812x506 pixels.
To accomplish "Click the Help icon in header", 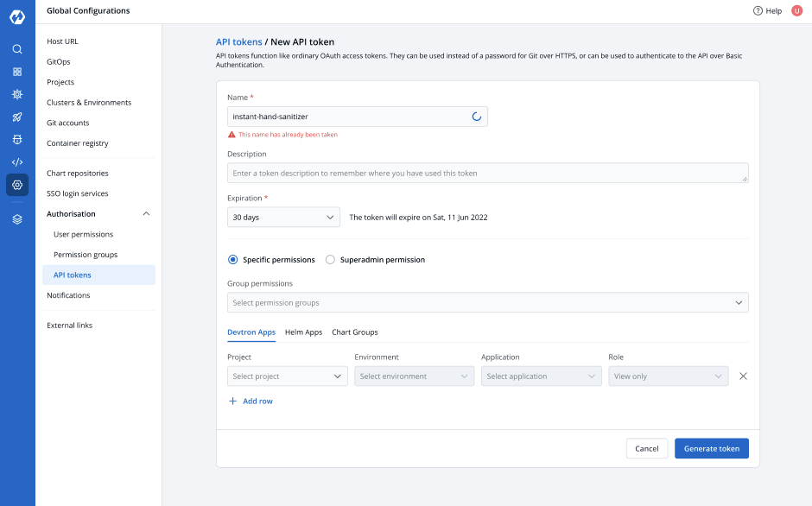I will pyautogui.click(x=758, y=11).
